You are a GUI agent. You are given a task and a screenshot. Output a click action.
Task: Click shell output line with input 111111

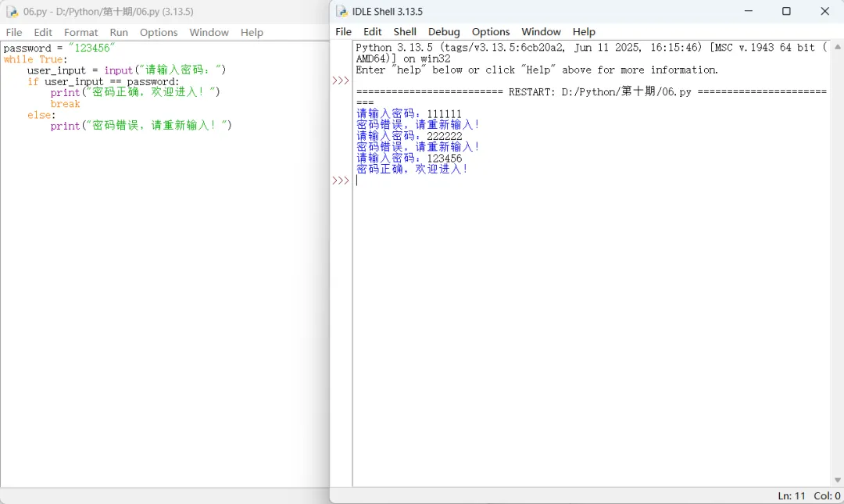409,113
